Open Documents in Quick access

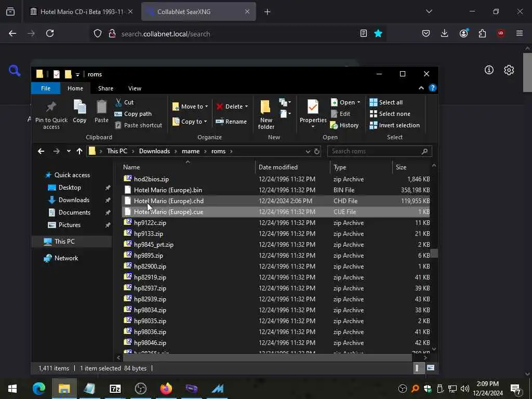tap(74, 212)
